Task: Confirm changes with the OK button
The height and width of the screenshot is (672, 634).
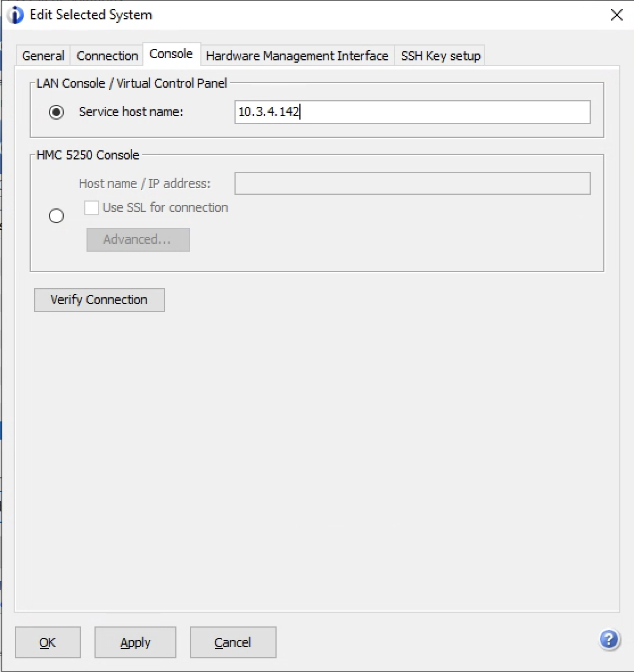Action: pyautogui.click(x=48, y=642)
